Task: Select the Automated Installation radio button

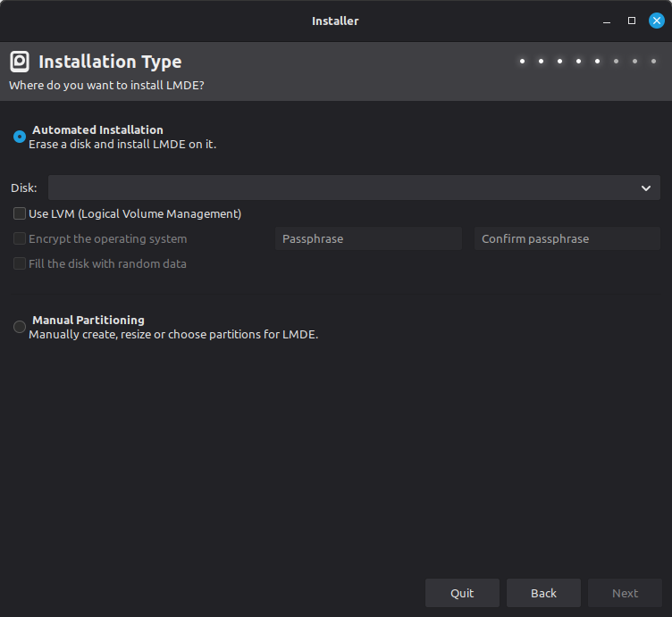Action: [x=20, y=137]
